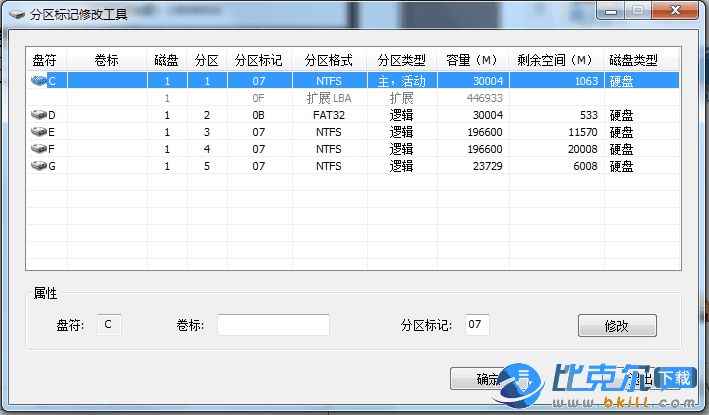
Task: Select the E drive icon
Action: click(x=39, y=132)
